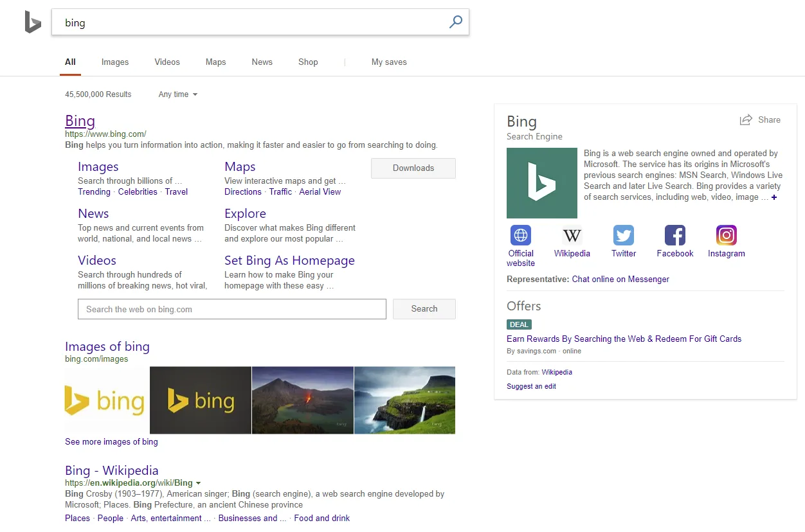805x532 pixels.
Task: Open the Set Bing As Homepage link
Action: point(289,261)
